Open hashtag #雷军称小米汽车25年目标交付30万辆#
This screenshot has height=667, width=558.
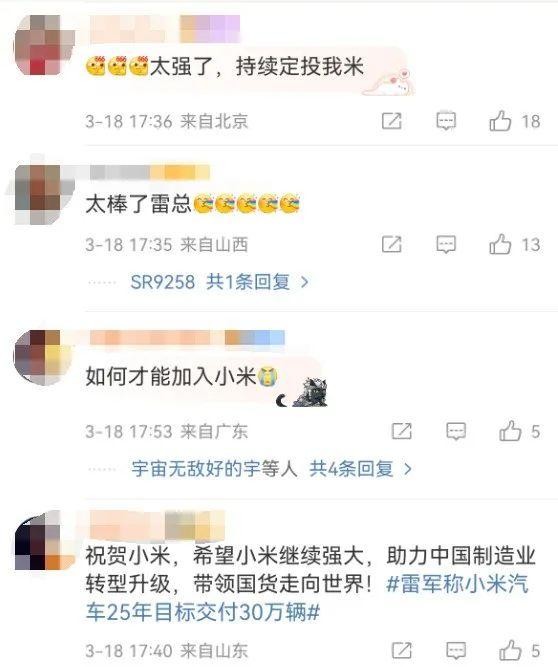[307, 598]
